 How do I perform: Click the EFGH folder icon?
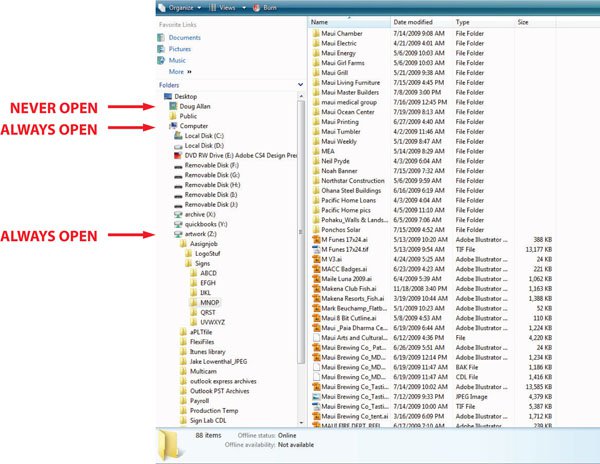(194, 283)
